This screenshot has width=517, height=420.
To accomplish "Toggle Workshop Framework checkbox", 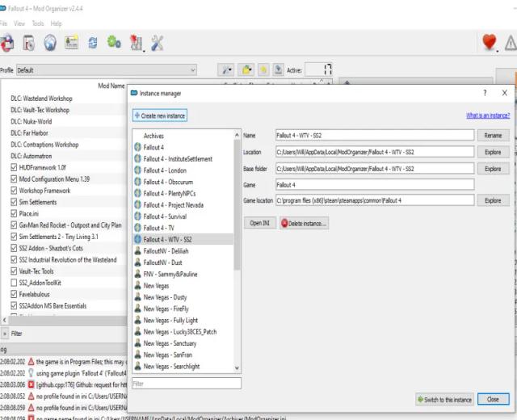I will point(14,191).
